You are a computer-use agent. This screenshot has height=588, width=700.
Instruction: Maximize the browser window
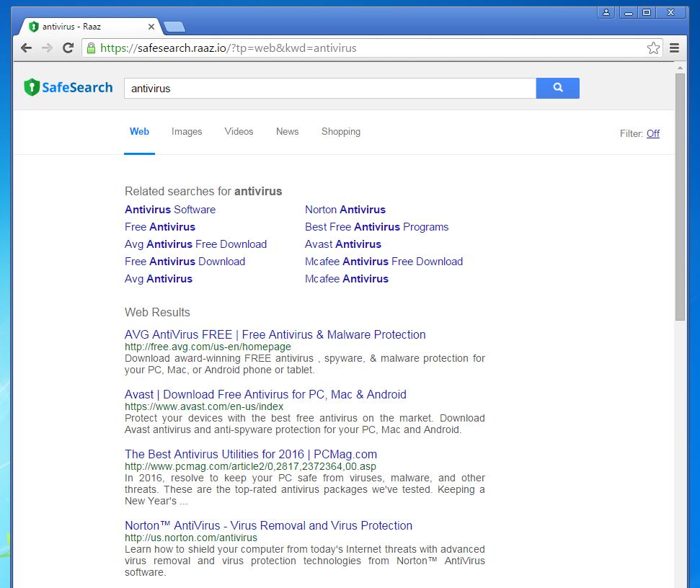point(647,12)
